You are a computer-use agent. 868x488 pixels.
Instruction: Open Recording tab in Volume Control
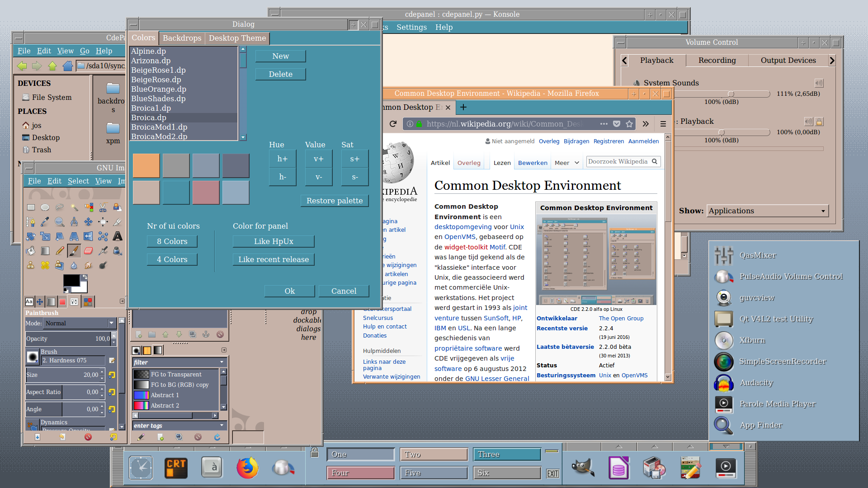coord(717,61)
